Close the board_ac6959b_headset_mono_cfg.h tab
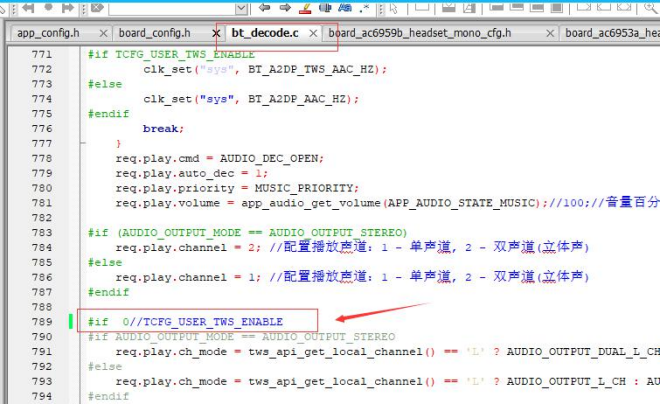The width and height of the screenshot is (660, 404). tap(550, 33)
